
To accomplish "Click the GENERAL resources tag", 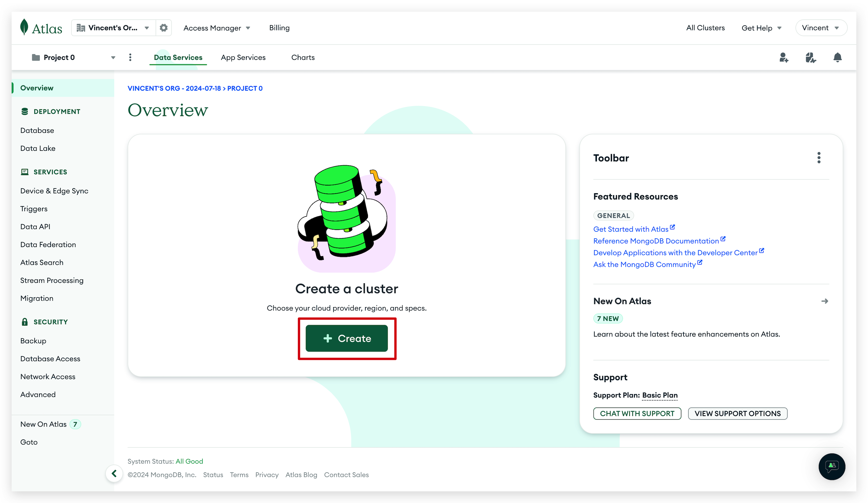I will click(x=614, y=215).
